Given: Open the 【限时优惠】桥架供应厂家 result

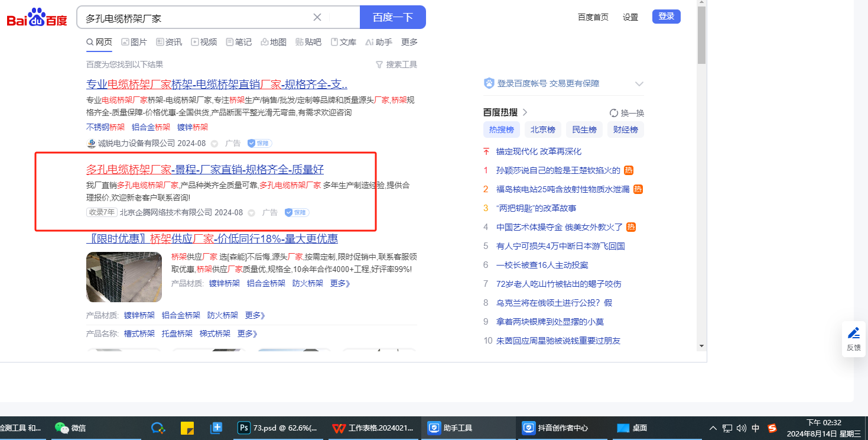Looking at the screenshot, I should [x=212, y=239].
